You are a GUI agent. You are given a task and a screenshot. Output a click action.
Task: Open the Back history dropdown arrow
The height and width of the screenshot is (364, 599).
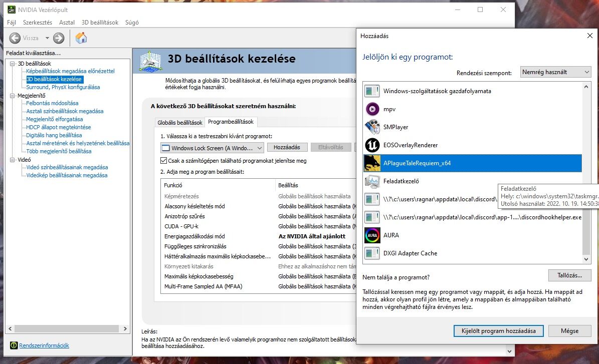(48, 38)
